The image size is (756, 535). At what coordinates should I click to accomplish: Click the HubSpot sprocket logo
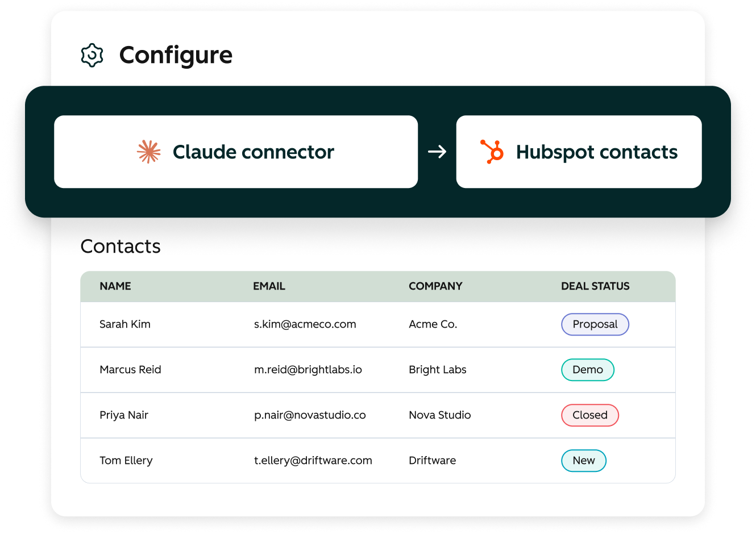[492, 152]
